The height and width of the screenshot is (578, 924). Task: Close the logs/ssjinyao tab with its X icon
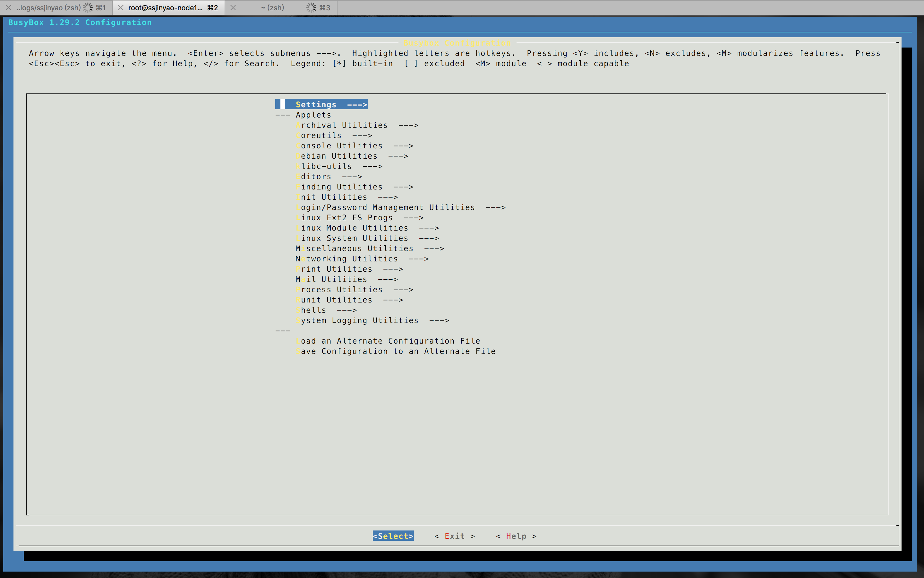pyautogui.click(x=8, y=8)
